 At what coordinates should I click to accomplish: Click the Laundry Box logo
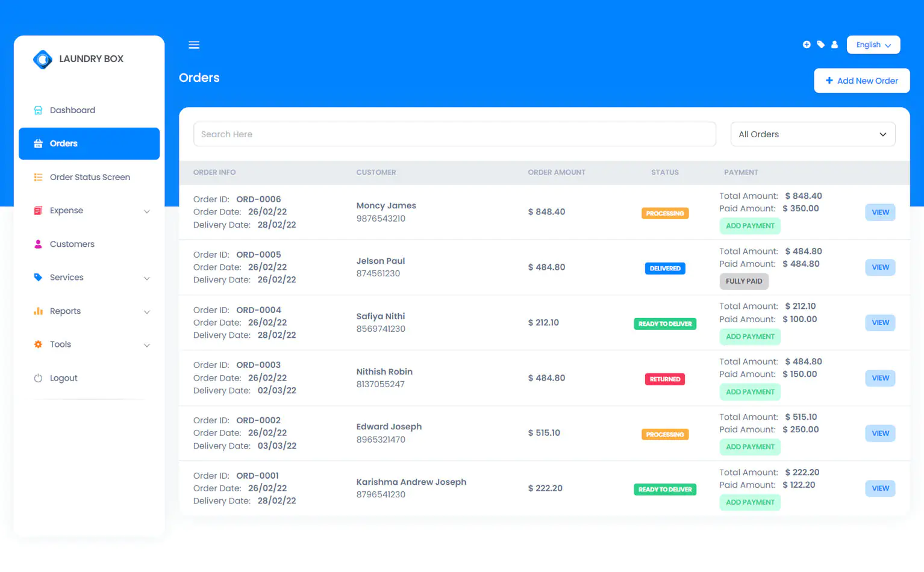click(x=43, y=59)
